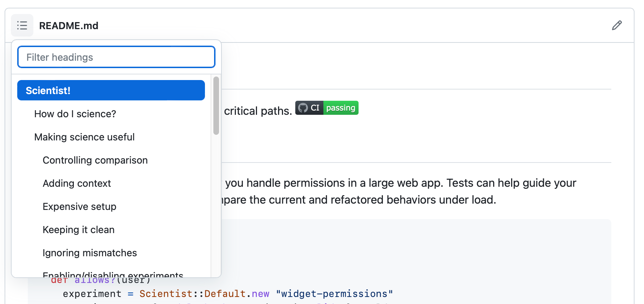
Task: Click the pencil edit README icon
Action: click(x=617, y=25)
